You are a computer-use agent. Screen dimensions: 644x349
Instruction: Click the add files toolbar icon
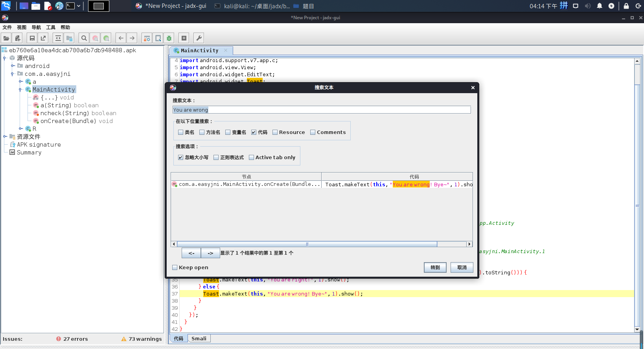click(18, 38)
